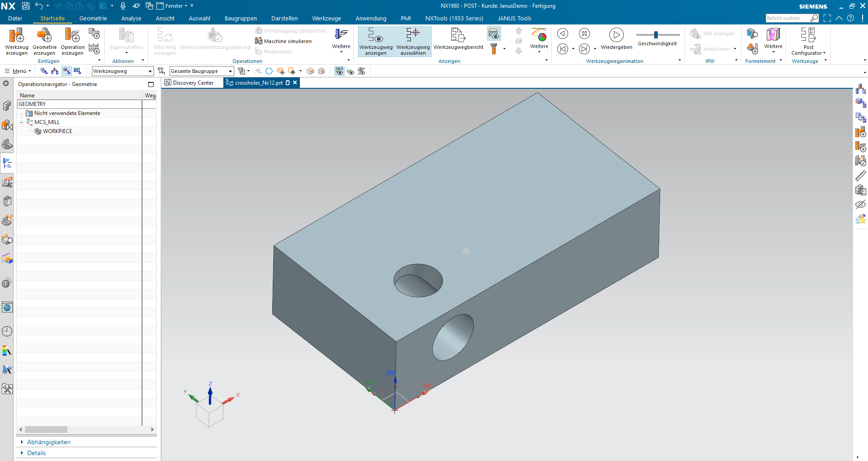This screenshot has height=461, width=868.
Task: Open the Baugruppen ribbon tab
Action: tap(241, 19)
